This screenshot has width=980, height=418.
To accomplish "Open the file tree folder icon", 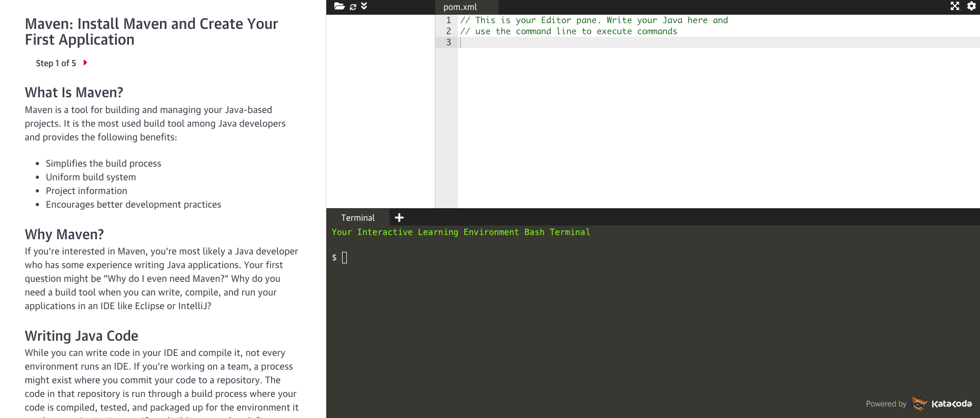I will [339, 6].
